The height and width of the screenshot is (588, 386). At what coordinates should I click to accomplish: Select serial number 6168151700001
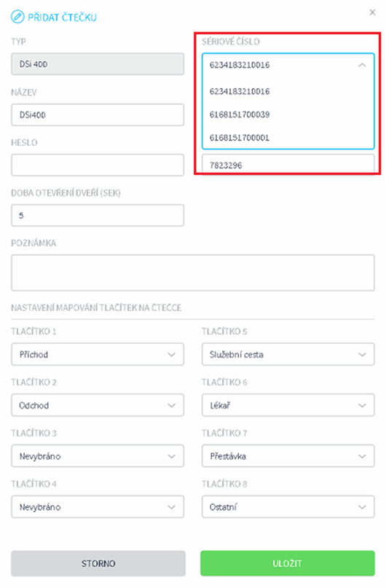pos(240,137)
